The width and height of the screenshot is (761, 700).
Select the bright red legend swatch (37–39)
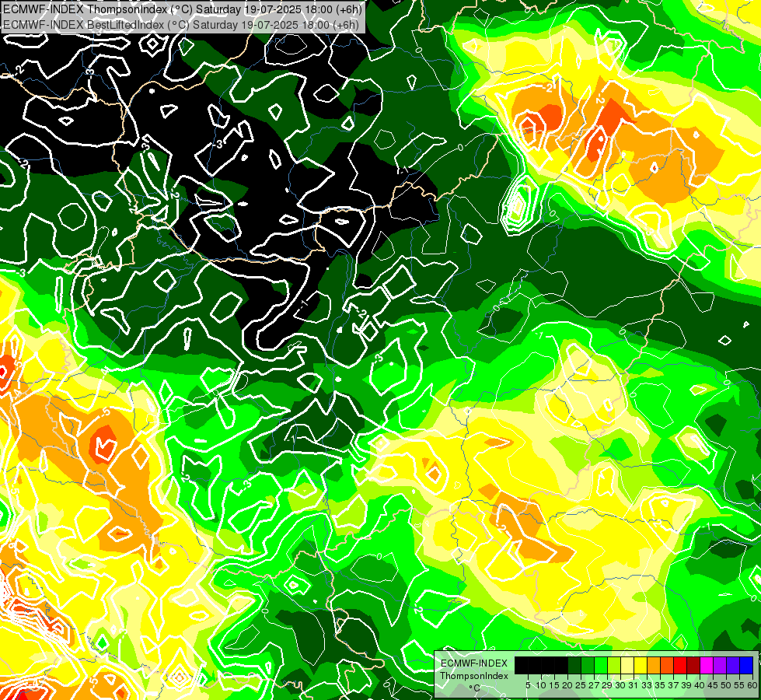680,665
